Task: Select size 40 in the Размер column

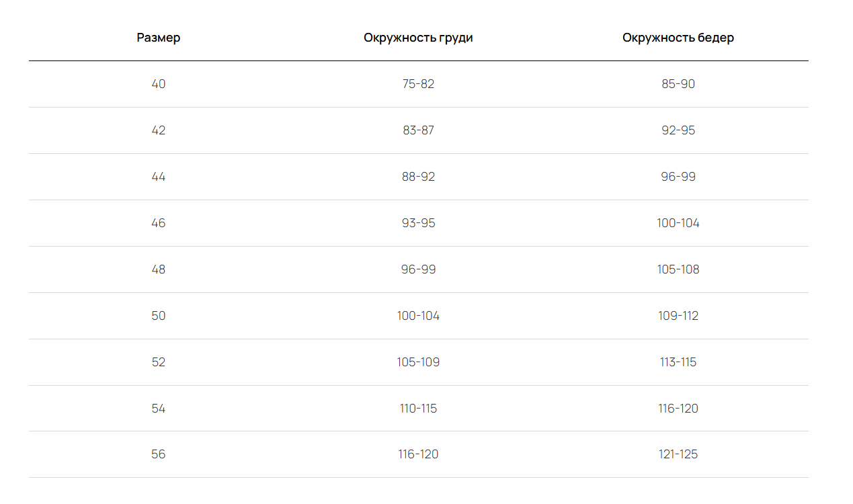Action: tap(159, 84)
